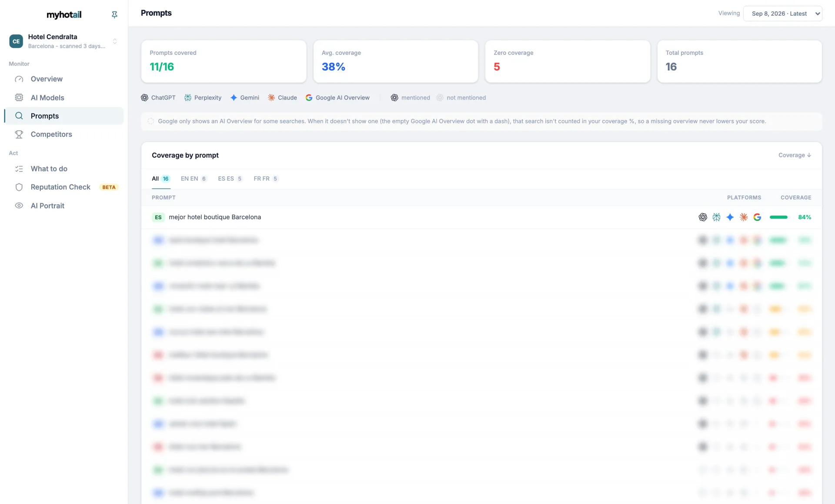The image size is (835, 504).
Task: Click the AI Portrait eye icon
Action: coord(19,206)
